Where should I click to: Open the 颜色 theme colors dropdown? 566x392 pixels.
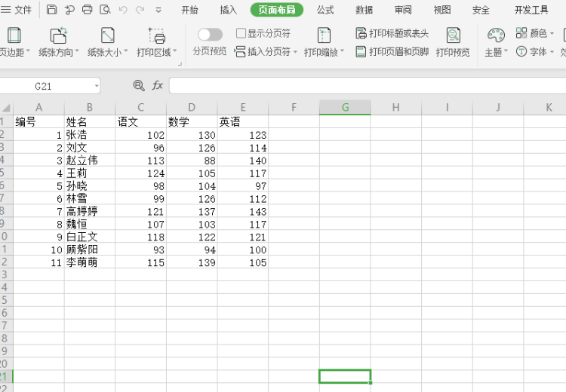click(535, 33)
